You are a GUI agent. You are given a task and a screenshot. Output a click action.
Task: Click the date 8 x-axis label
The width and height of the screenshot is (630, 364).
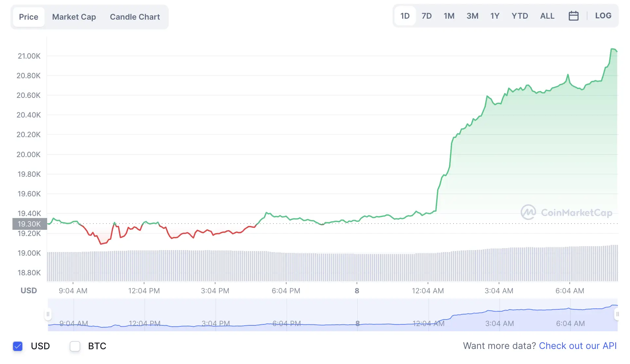[357, 291]
